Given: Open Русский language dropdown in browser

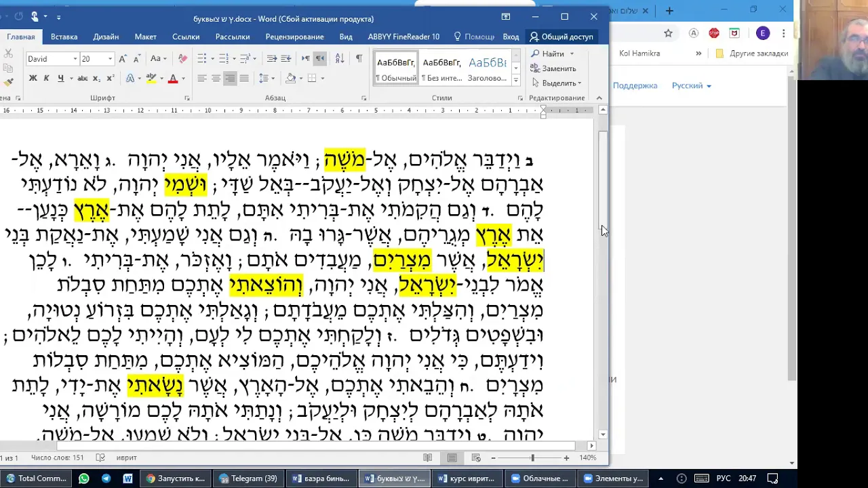Looking at the screenshot, I should [x=692, y=86].
